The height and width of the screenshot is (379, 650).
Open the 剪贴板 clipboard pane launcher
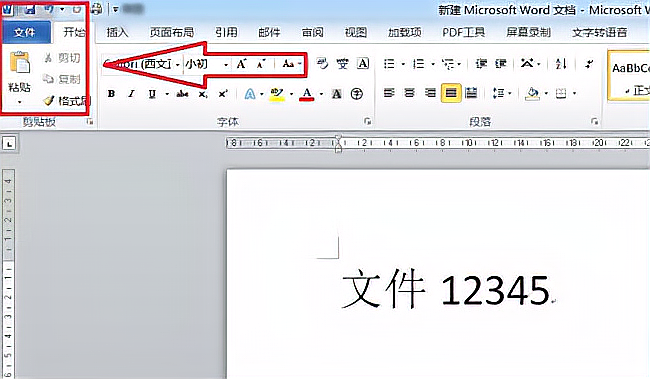pyautogui.click(x=90, y=122)
